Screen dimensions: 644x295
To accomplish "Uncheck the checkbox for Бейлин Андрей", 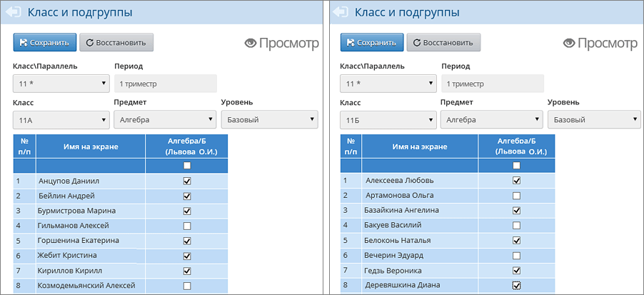I will click(x=187, y=196).
